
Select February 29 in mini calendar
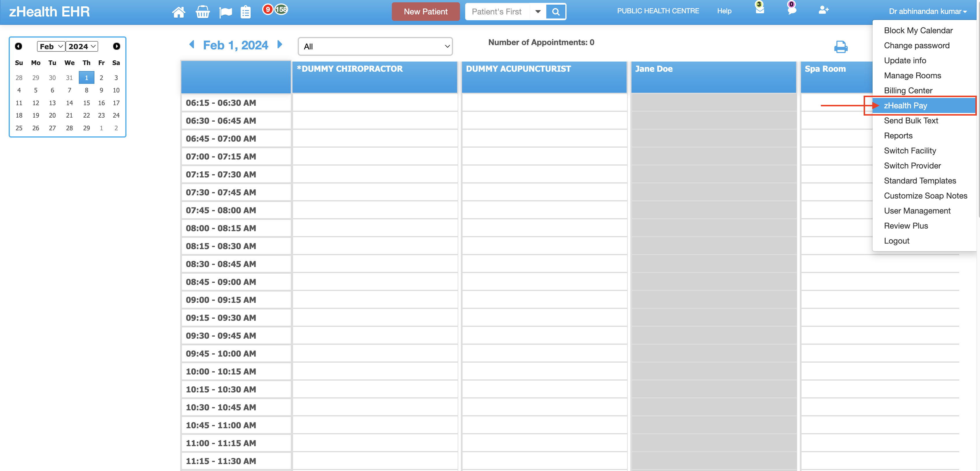pos(86,128)
